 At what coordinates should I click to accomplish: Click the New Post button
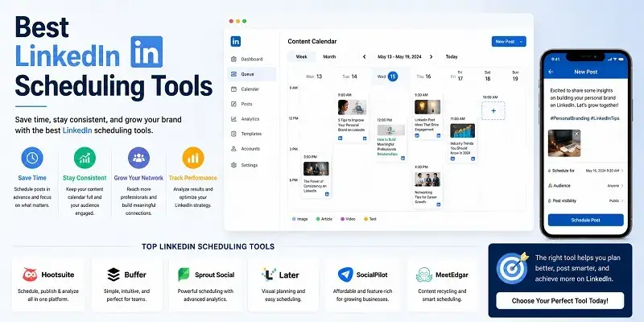coord(509,42)
